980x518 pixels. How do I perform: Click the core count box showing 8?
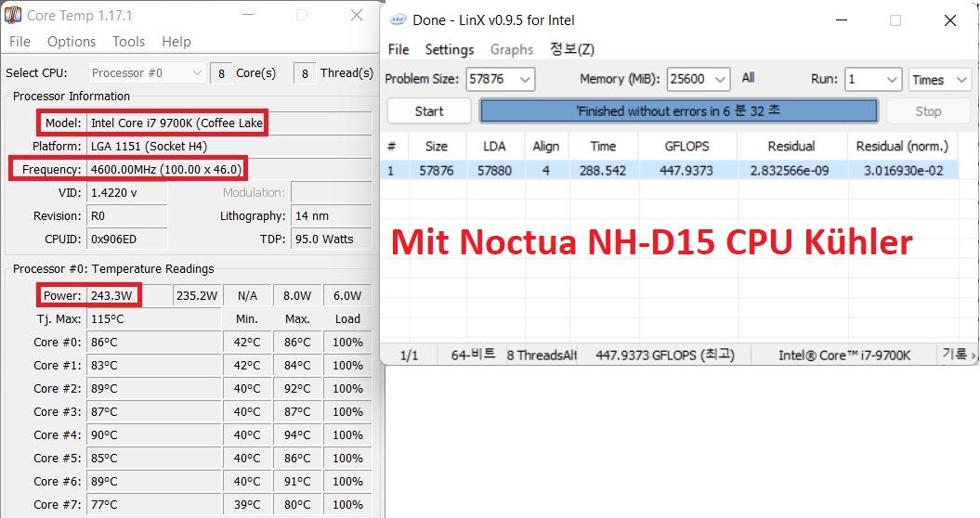tap(221, 73)
